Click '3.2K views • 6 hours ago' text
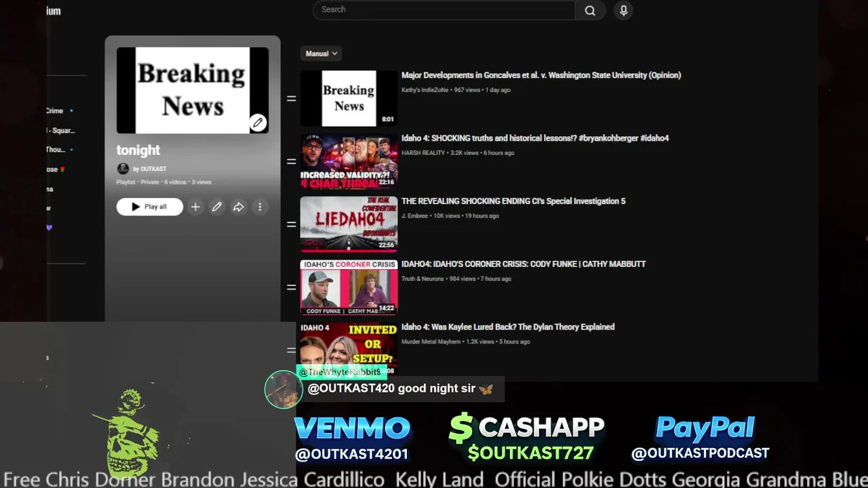Screen dimensions: 868x488 coord(481,152)
